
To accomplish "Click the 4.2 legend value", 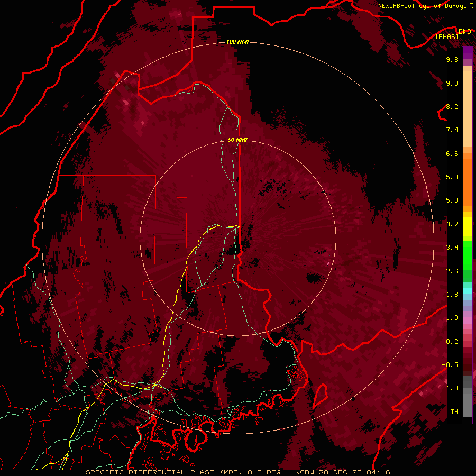I will tap(452, 224).
